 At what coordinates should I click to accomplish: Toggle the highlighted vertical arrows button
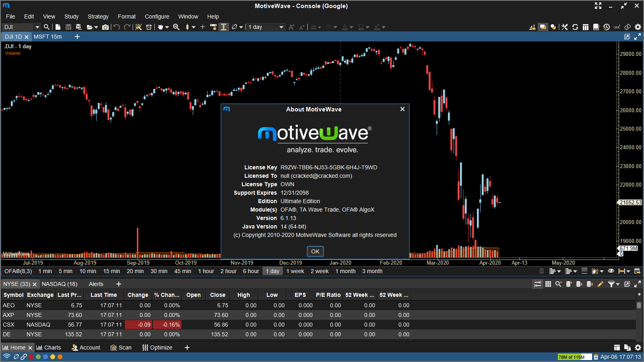pos(224,27)
